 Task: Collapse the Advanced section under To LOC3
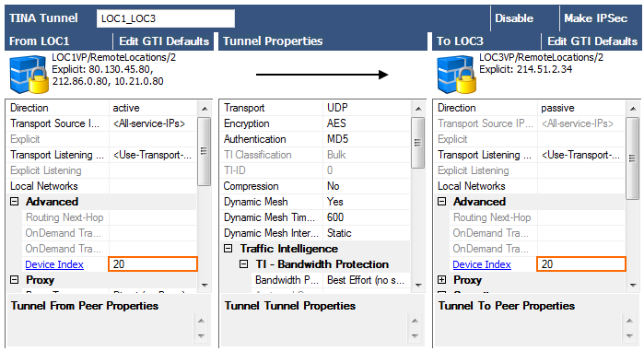442,202
